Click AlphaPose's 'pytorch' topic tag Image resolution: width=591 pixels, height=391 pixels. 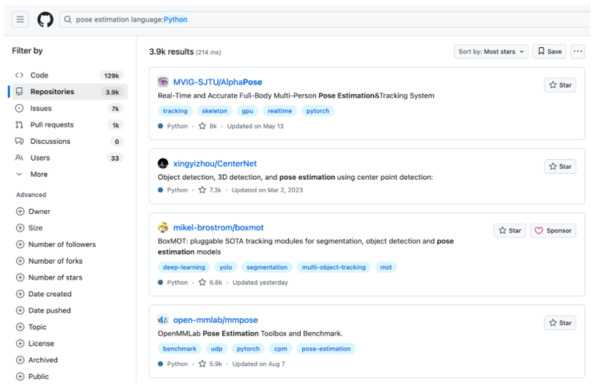(318, 111)
